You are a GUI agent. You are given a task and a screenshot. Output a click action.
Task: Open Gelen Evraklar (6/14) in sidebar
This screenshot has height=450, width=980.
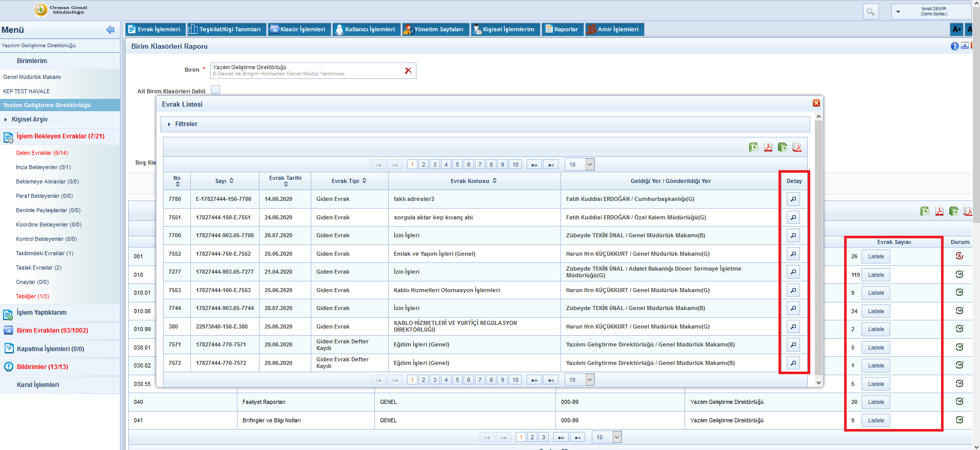[x=42, y=153]
